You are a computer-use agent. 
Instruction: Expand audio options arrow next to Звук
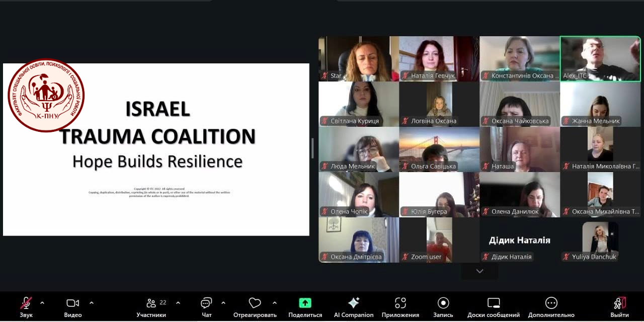click(x=42, y=303)
